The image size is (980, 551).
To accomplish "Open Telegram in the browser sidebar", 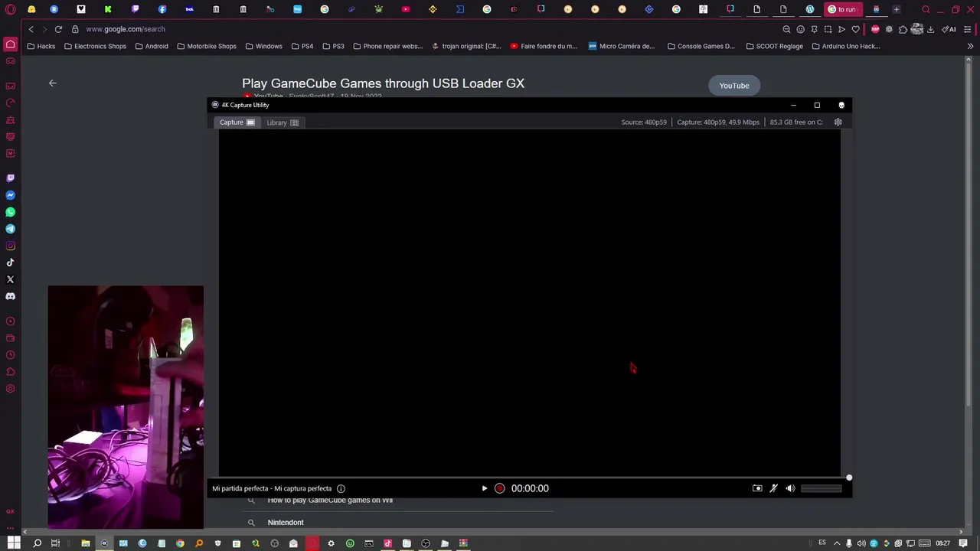I will coord(10,229).
